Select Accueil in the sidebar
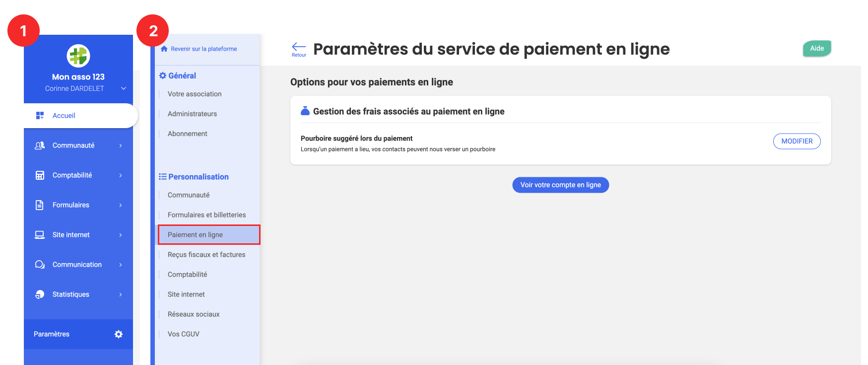Screen dimensions: 868x365 (64, 116)
